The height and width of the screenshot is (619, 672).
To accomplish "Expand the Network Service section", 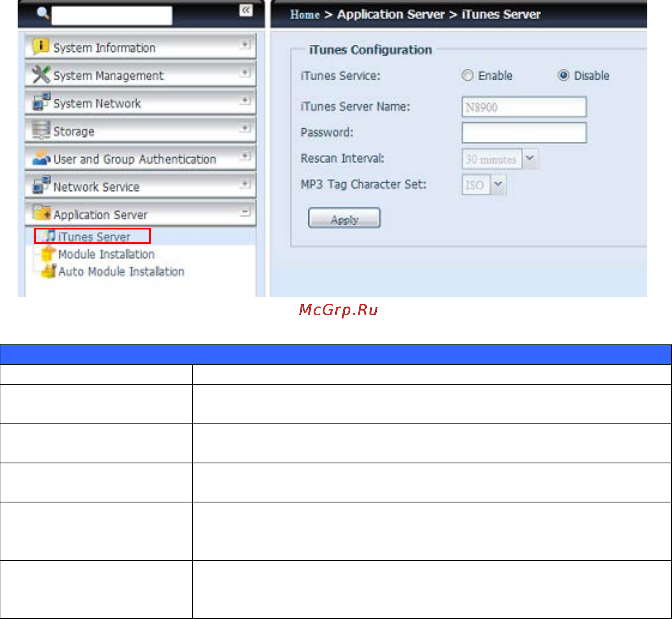I will click(245, 184).
